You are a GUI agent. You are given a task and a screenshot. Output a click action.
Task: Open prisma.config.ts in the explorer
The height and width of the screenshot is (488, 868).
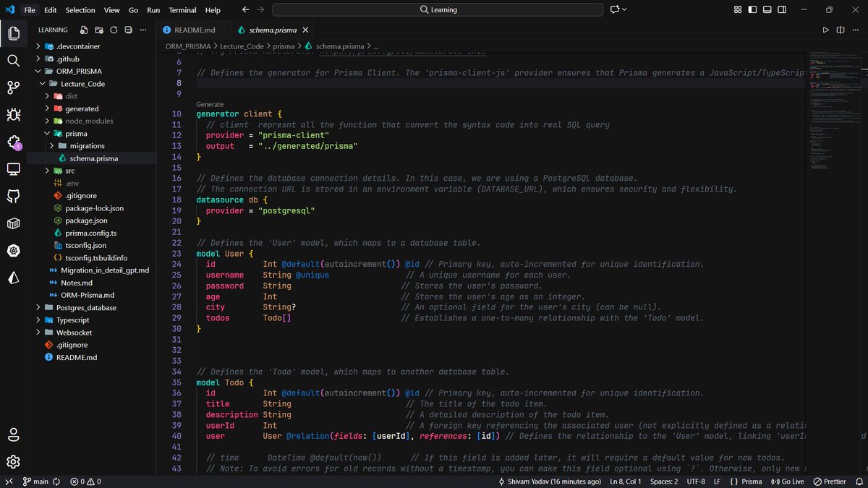90,233
